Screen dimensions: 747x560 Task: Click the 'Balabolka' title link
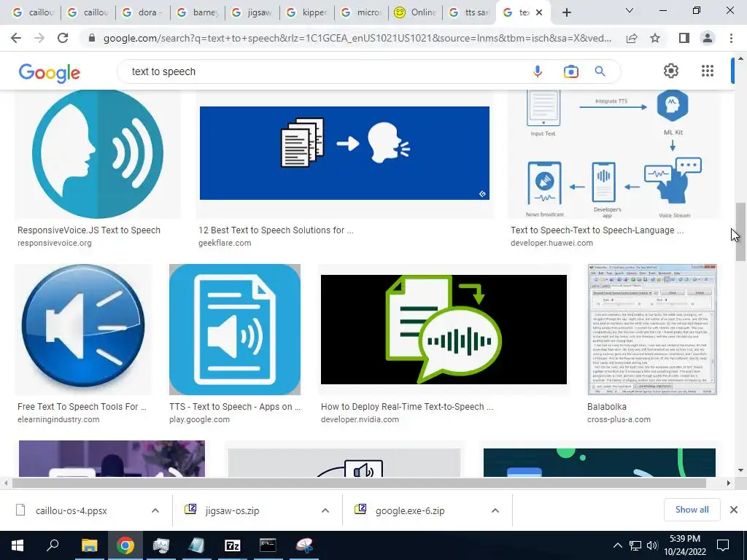[x=606, y=407]
